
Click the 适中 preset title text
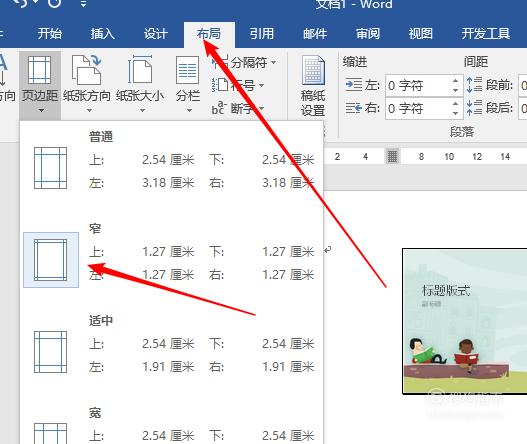(101, 320)
